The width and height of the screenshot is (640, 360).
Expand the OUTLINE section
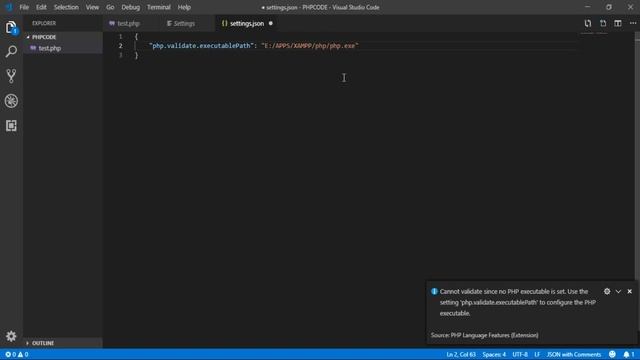point(62,343)
